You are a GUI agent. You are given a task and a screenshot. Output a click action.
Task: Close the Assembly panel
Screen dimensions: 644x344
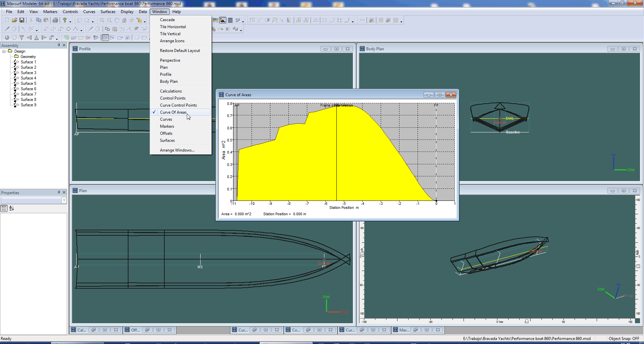pos(64,45)
